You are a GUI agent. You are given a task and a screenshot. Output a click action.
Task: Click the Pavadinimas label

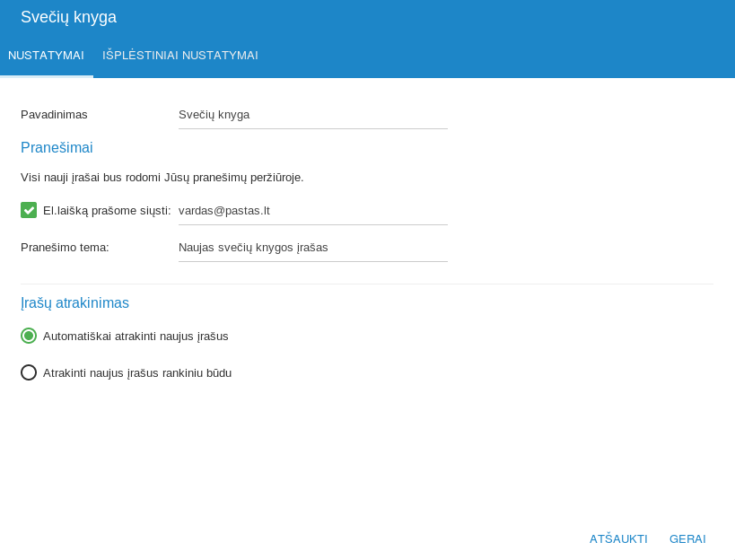click(54, 115)
